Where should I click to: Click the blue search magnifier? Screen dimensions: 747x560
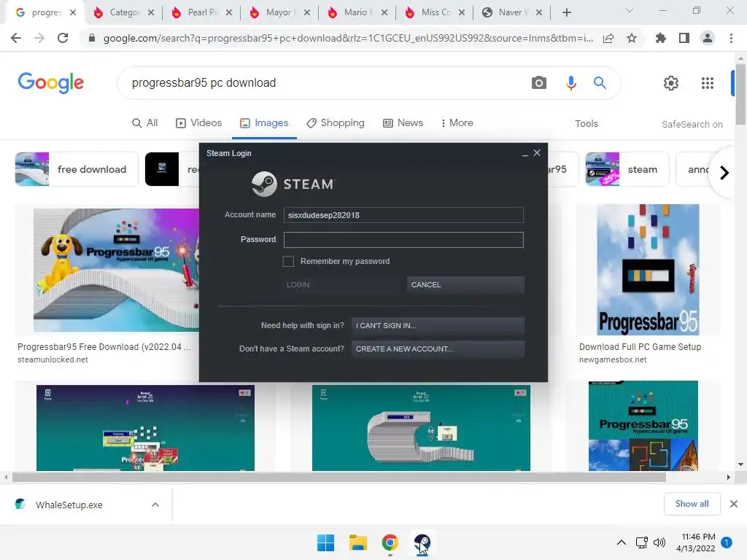tap(600, 83)
